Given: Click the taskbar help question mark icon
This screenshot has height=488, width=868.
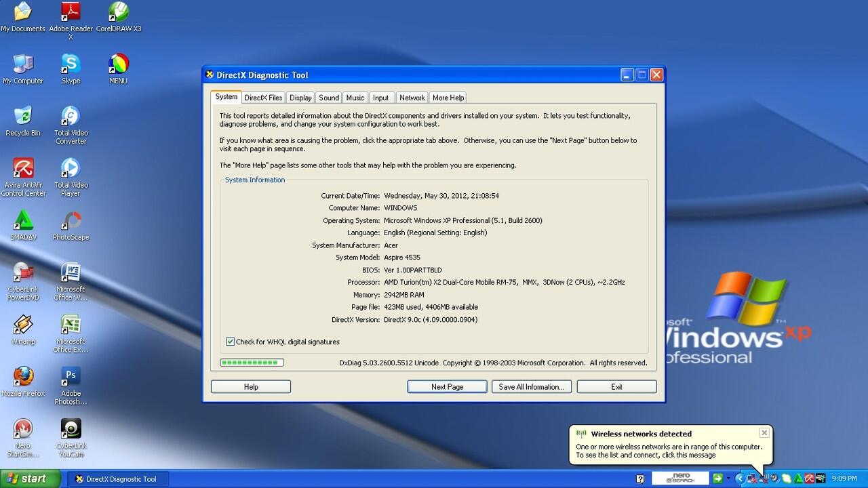Looking at the screenshot, I should (640, 479).
